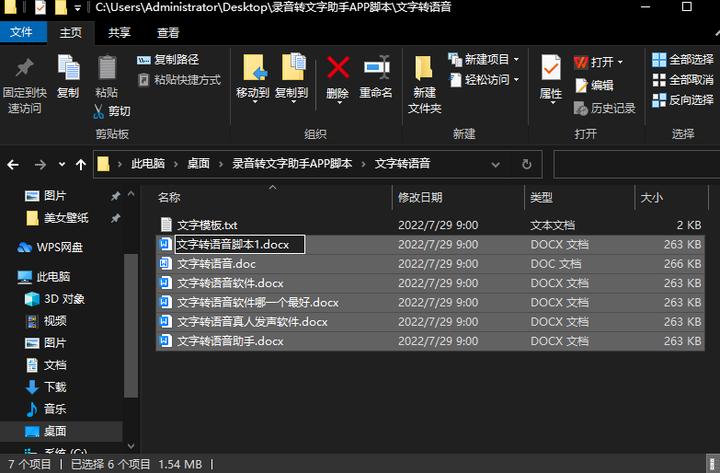Expand 新建项目 dropdown
This screenshot has height=473, width=720.
[x=517, y=59]
